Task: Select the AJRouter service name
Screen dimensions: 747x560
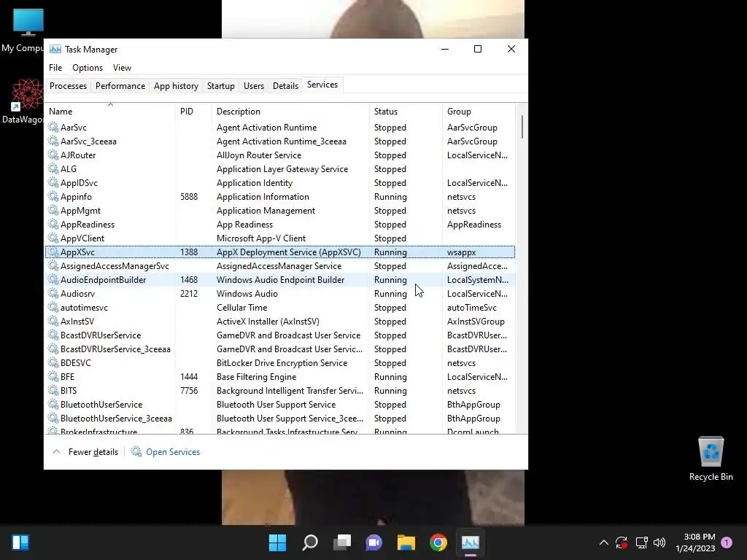Action: [78, 155]
